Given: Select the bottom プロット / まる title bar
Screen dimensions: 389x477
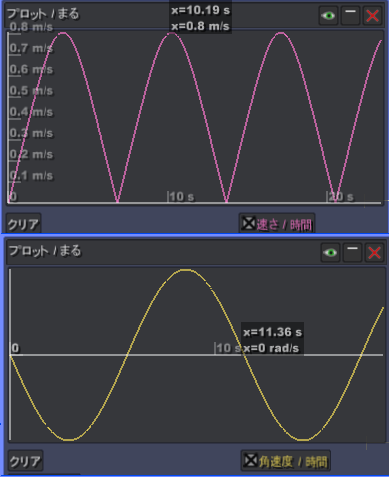Looking at the screenshot, I should [163, 252].
